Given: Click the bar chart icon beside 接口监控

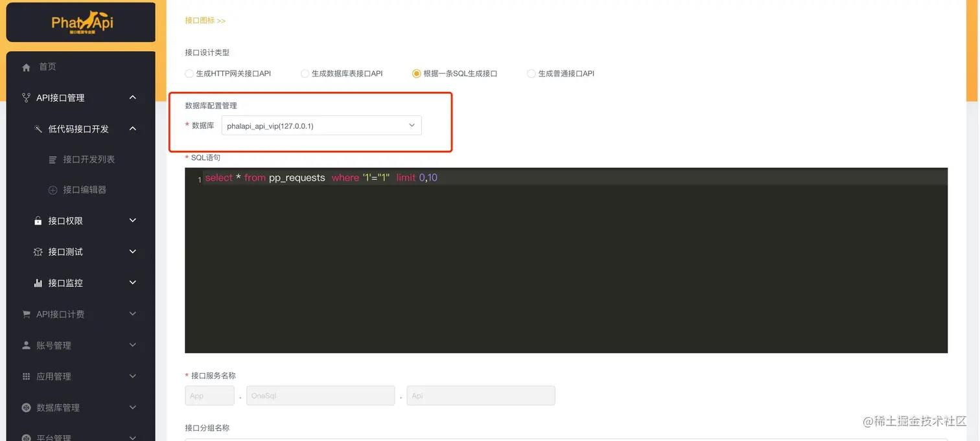Looking at the screenshot, I should 38,283.
